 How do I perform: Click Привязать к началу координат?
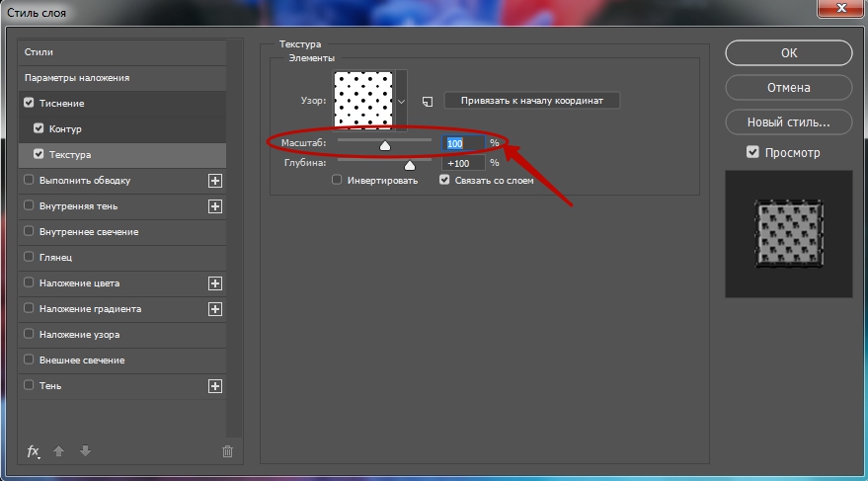[532, 101]
